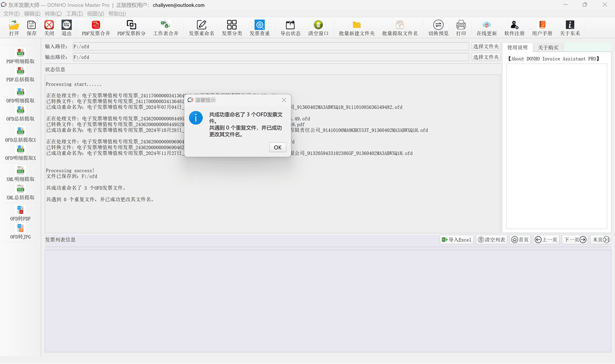
Task: Click inside the 发票列表信息 empty list area
Action: click(x=328, y=301)
